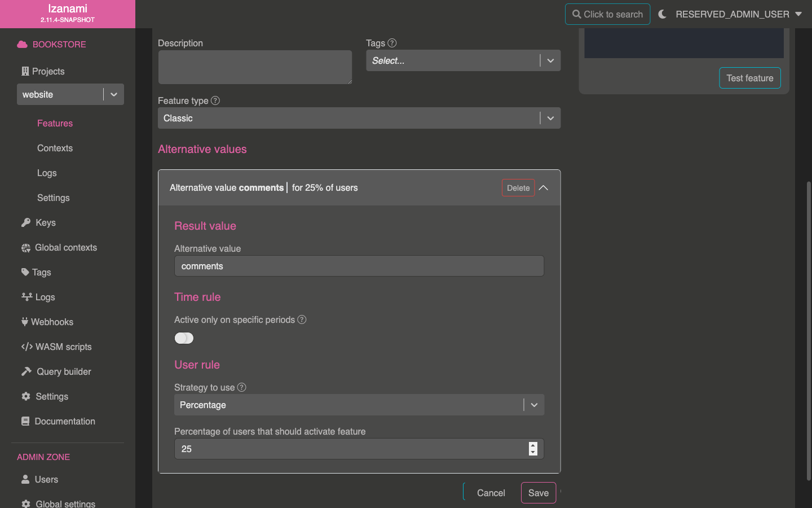Screen dimensions: 812x508
Task: Delete the comments alternative value
Action: (x=518, y=188)
